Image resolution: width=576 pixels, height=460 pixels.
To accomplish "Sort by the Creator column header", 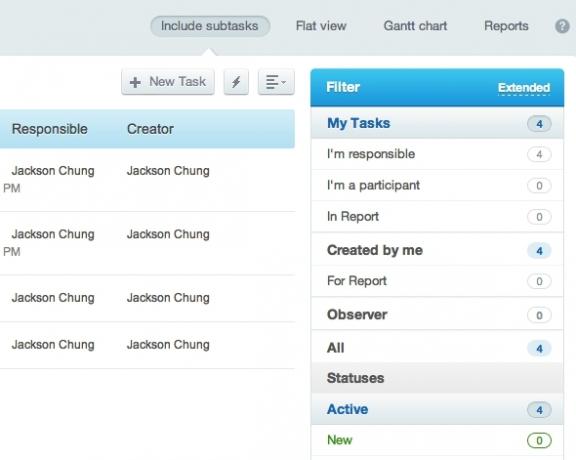I will pyautogui.click(x=150, y=129).
